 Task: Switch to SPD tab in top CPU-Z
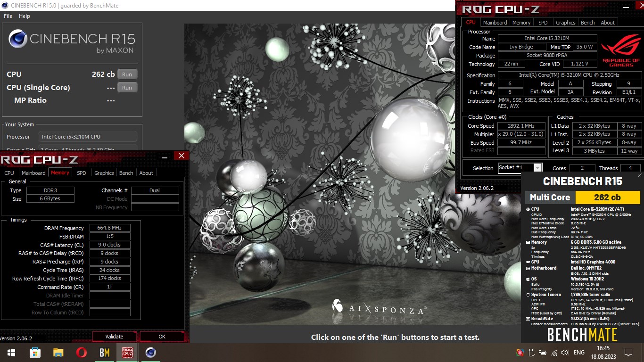pos(543,22)
